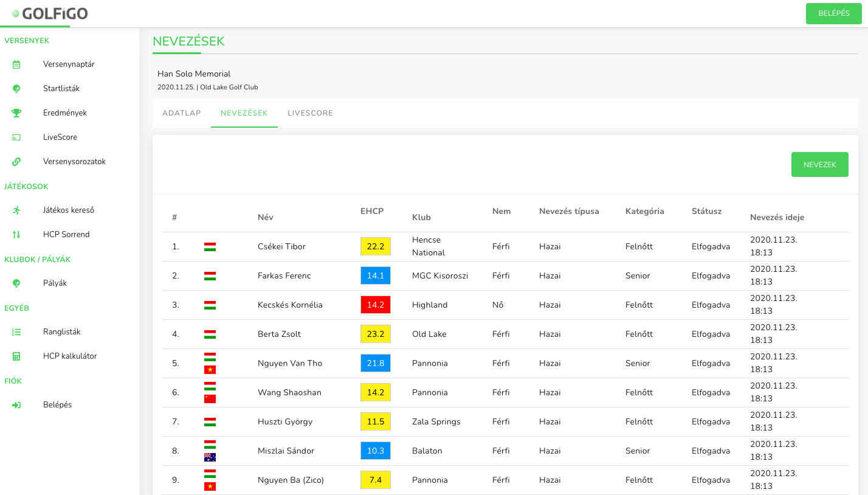The image size is (868, 495).
Task: Click the NEVEZEK button
Action: click(820, 165)
